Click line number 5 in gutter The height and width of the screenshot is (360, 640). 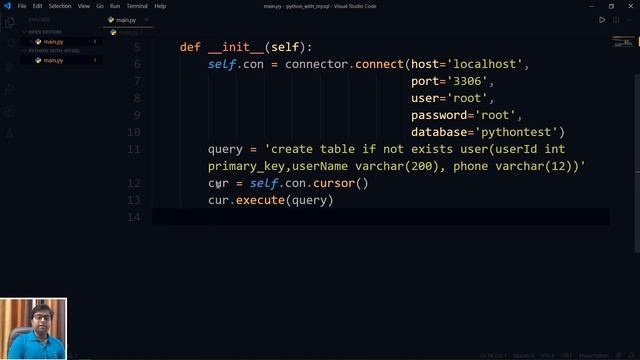[137, 47]
